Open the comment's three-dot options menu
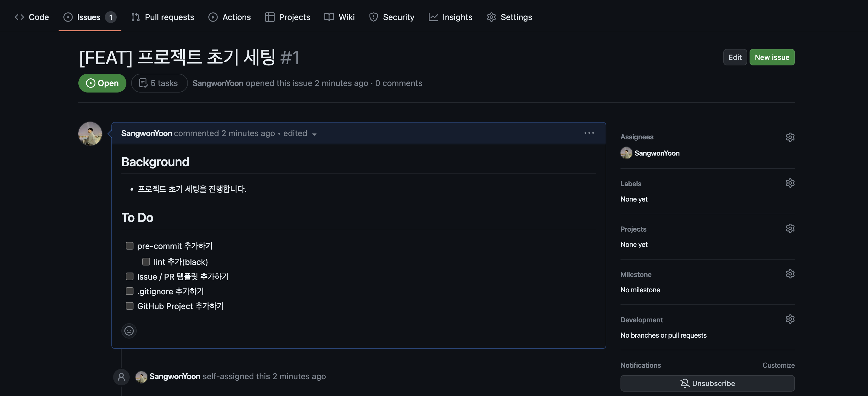The height and width of the screenshot is (396, 868). (589, 133)
